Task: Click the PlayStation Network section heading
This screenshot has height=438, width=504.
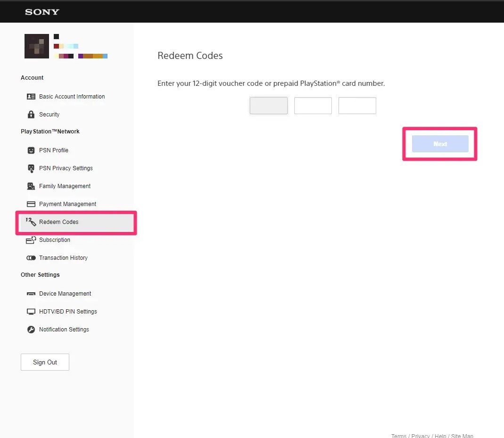Action: (x=50, y=132)
